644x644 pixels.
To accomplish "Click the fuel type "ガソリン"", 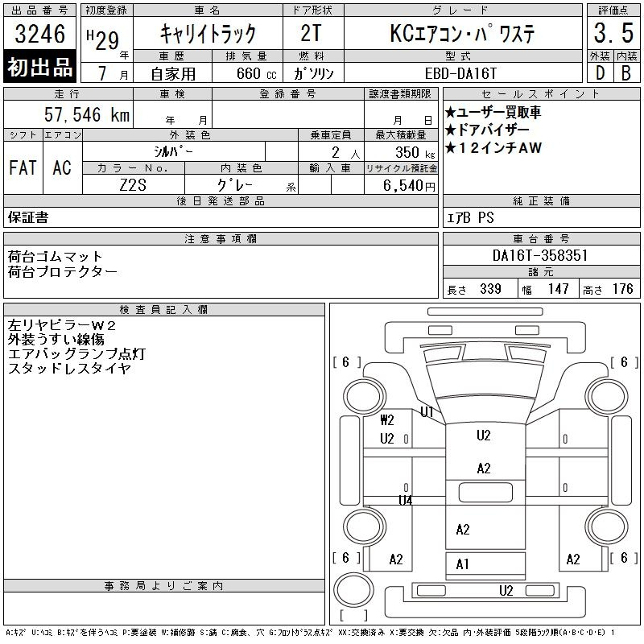I will coord(313,73).
